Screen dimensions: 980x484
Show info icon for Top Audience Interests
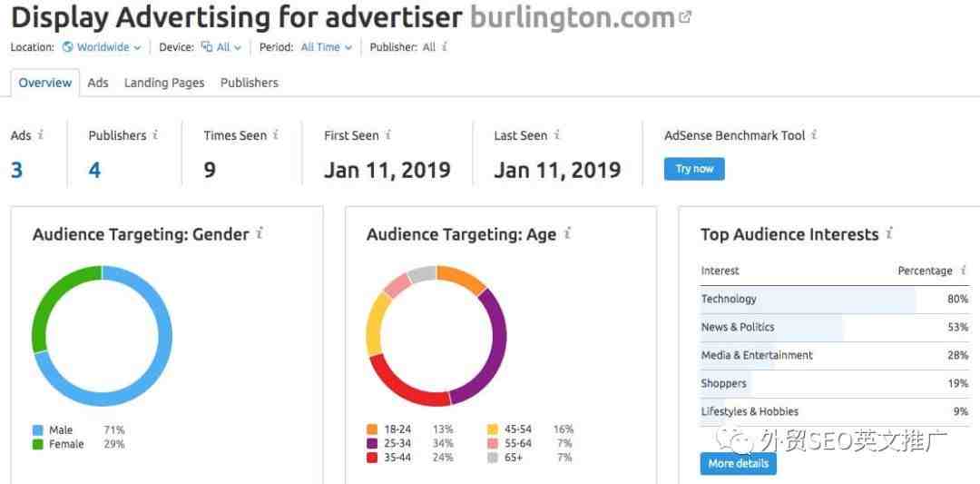(889, 234)
